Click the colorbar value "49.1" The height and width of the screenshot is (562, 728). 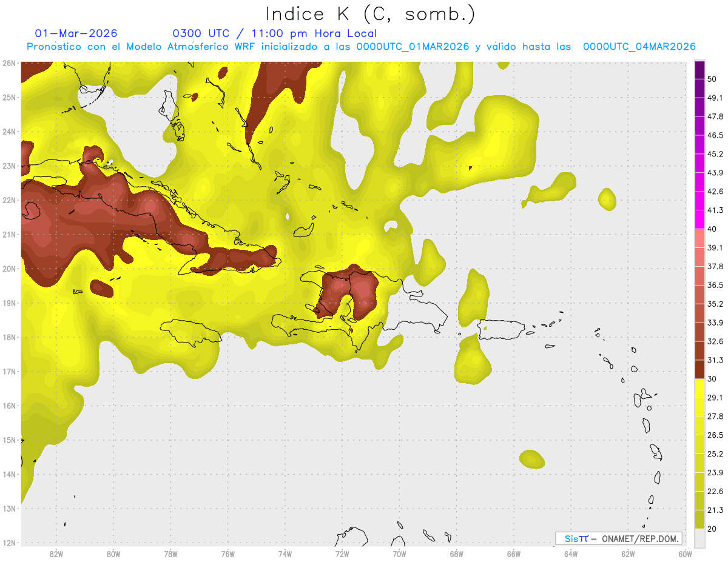point(715,98)
